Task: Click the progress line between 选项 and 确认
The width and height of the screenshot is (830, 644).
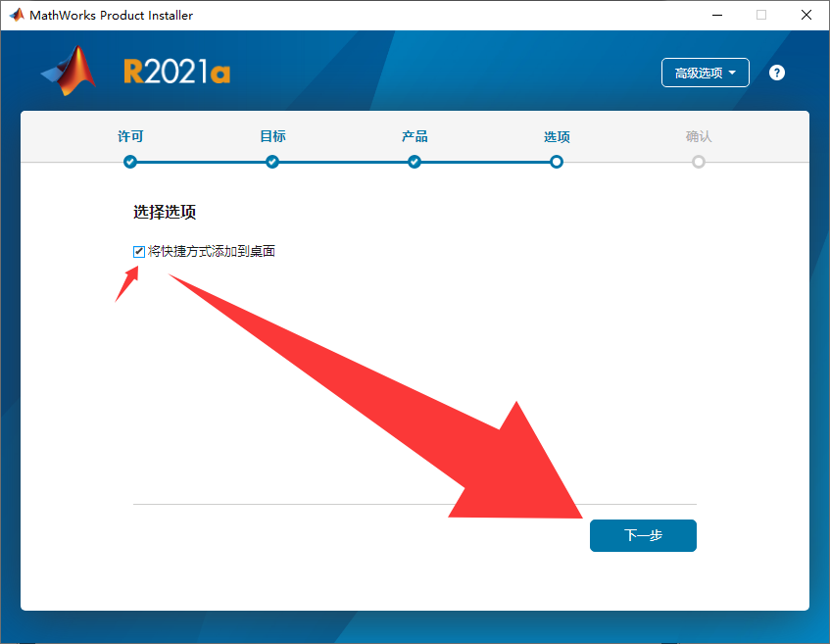Action: pos(627,162)
